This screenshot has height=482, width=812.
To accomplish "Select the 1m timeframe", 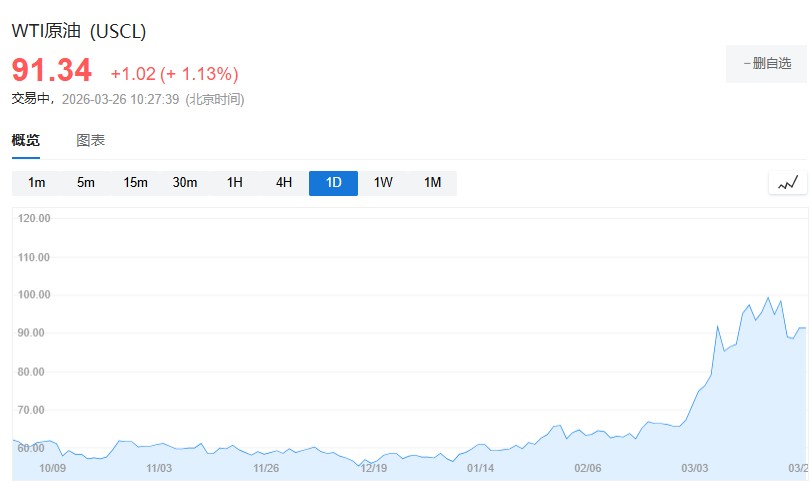I will pyautogui.click(x=37, y=183).
